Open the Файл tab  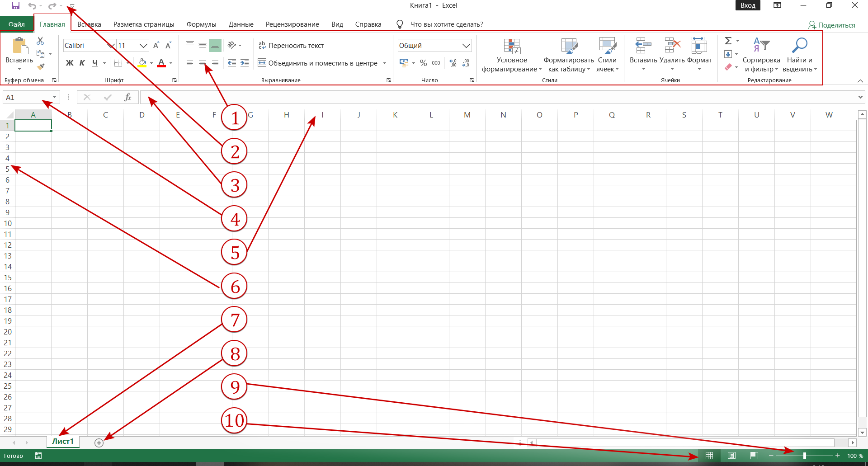click(17, 24)
